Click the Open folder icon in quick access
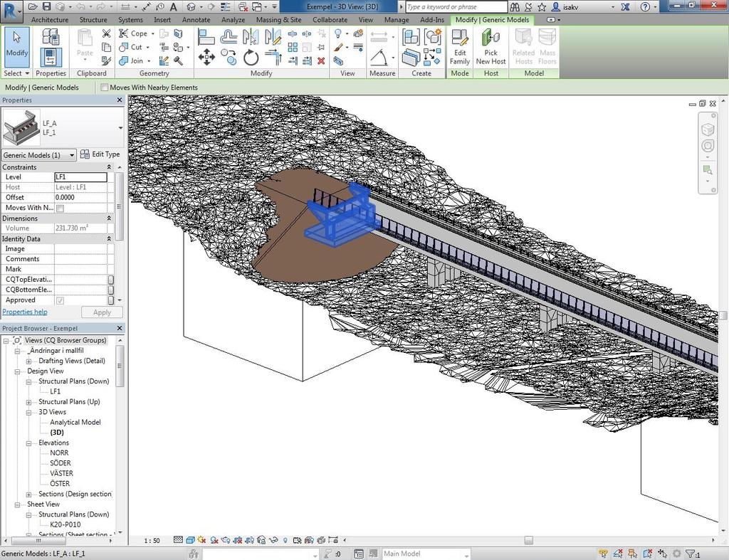 pos(33,6)
